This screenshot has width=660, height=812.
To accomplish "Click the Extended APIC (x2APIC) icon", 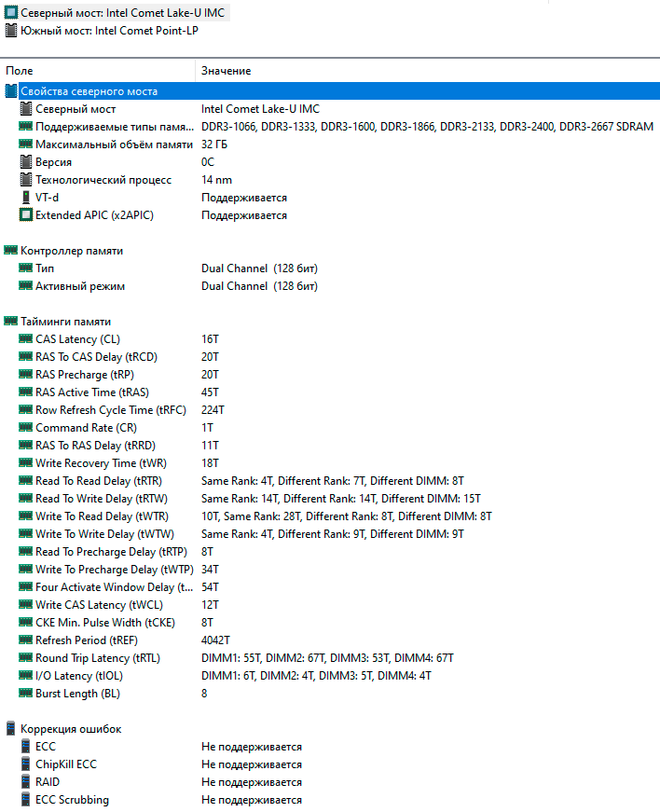I will point(25,215).
